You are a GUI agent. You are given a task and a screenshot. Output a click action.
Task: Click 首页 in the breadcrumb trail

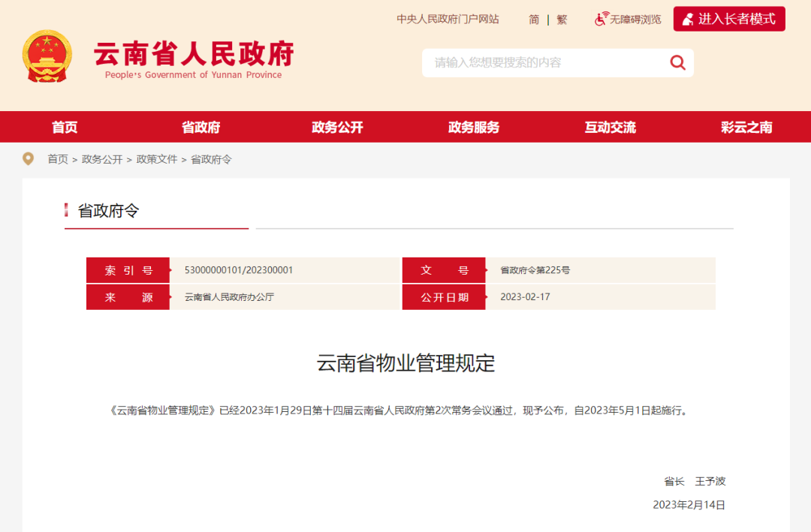58,160
